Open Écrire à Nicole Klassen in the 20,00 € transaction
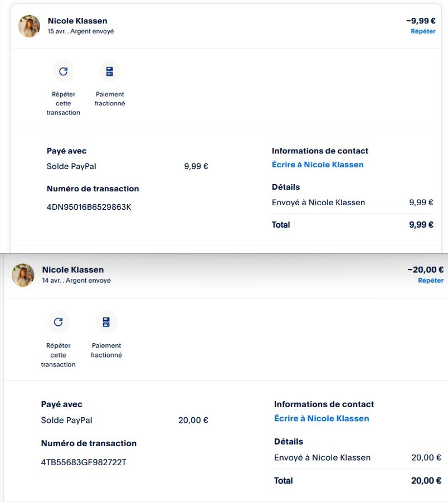Image resolution: width=448 pixels, height=502 pixels. tap(322, 418)
